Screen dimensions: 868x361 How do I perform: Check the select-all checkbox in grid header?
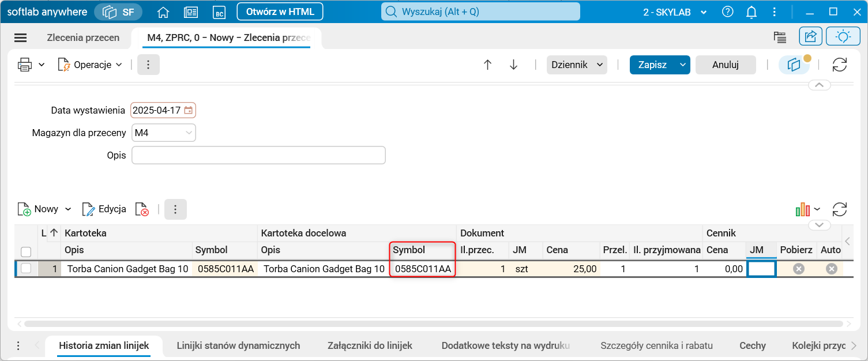click(26, 253)
